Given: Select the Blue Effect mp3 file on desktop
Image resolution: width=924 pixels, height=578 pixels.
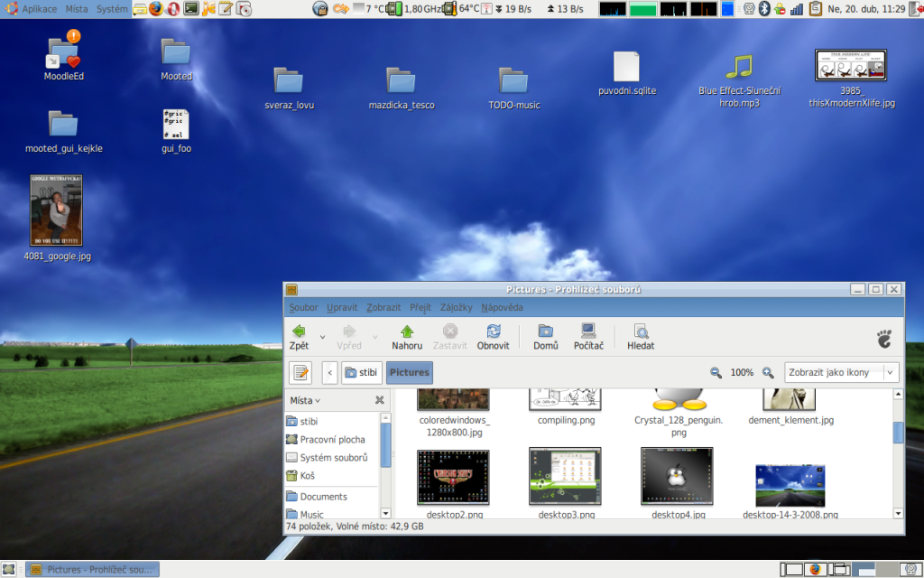Looking at the screenshot, I should [739, 80].
